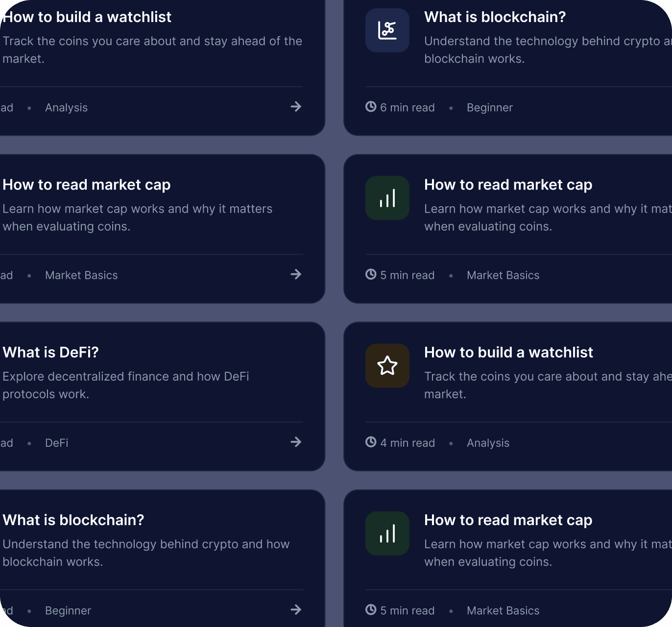Click the 'Explore decentralized finance' description text

[126, 385]
